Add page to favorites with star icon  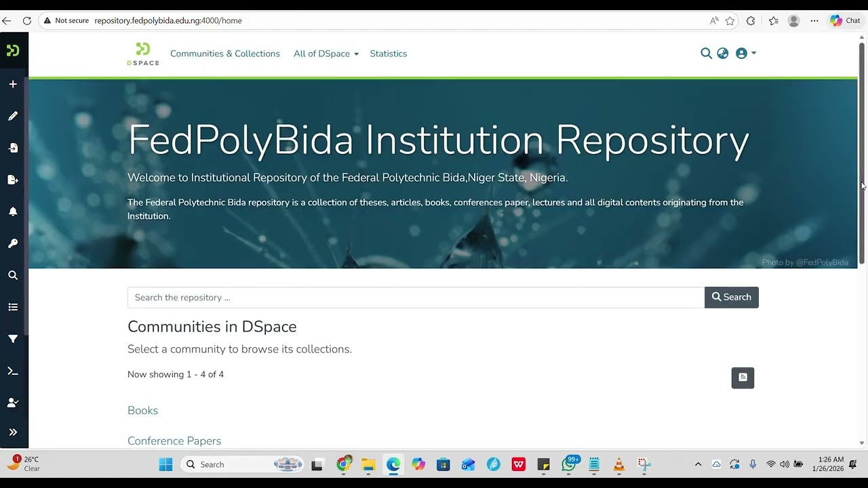pyautogui.click(x=730, y=21)
